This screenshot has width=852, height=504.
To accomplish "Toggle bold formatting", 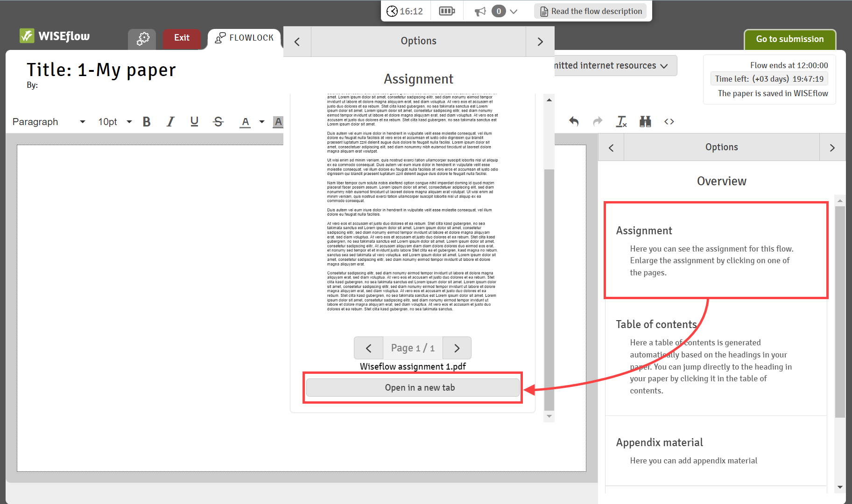I will click(x=147, y=122).
